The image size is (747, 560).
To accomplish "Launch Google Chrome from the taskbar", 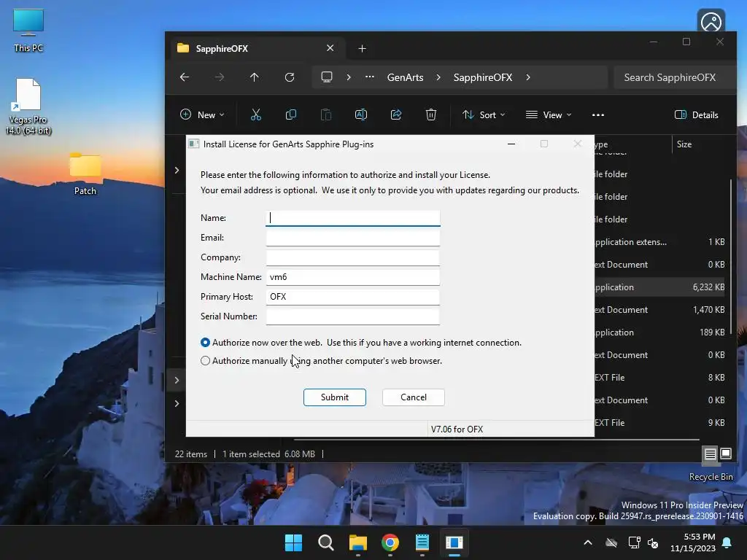I will point(390,542).
